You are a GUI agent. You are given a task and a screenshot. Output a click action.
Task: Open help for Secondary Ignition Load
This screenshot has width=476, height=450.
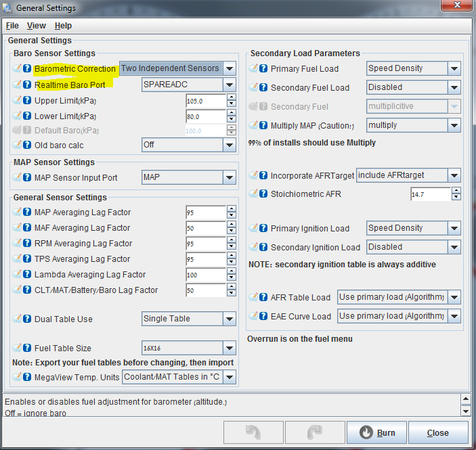(263, 247)
